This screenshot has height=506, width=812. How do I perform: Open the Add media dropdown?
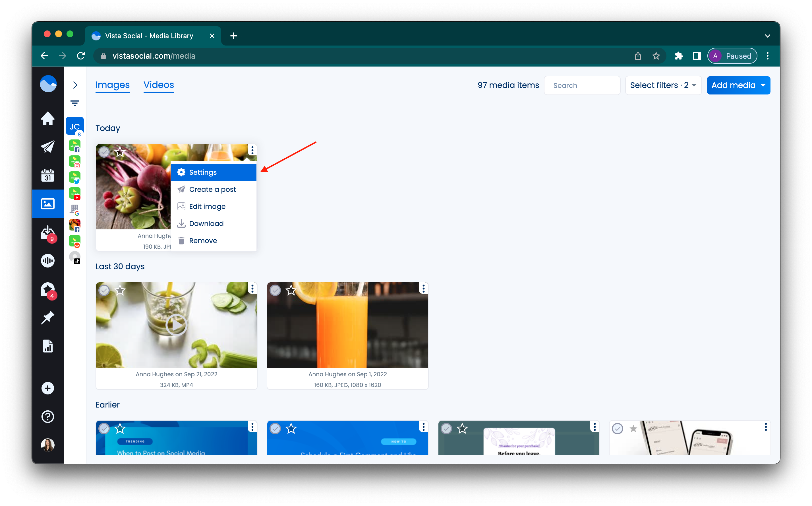(738, 85)
